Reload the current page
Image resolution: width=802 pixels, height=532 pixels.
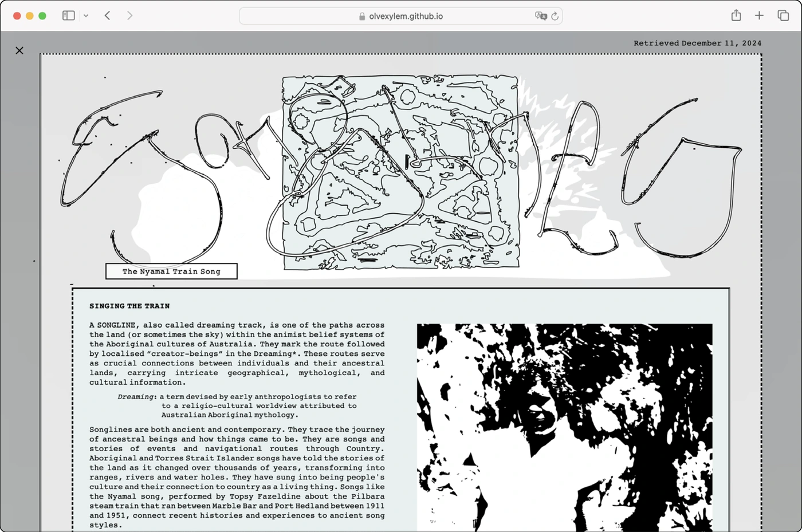(555, 16)
